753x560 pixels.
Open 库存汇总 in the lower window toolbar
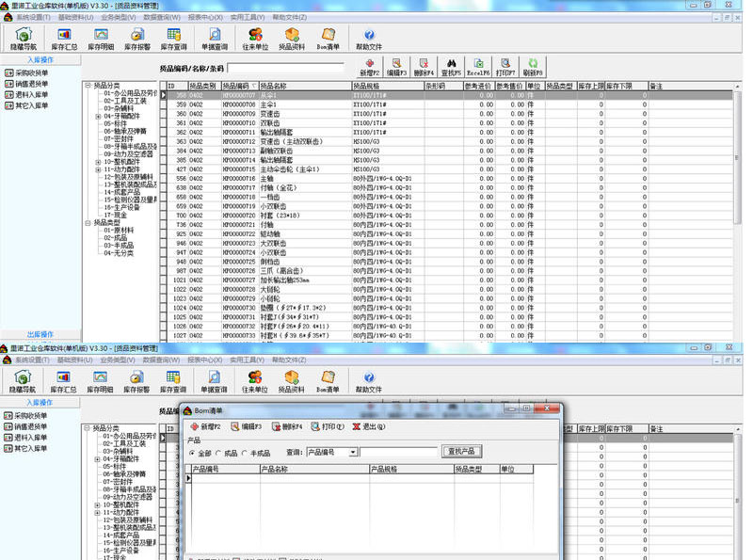click(x=63, y=381)
